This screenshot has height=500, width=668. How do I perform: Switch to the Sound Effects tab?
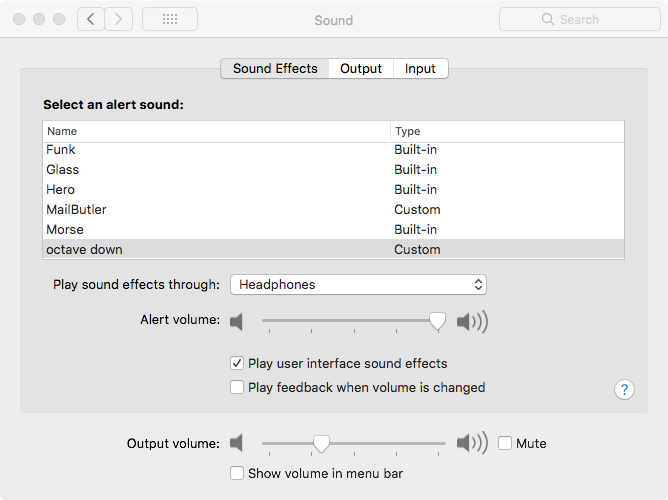tap(275, 69)
